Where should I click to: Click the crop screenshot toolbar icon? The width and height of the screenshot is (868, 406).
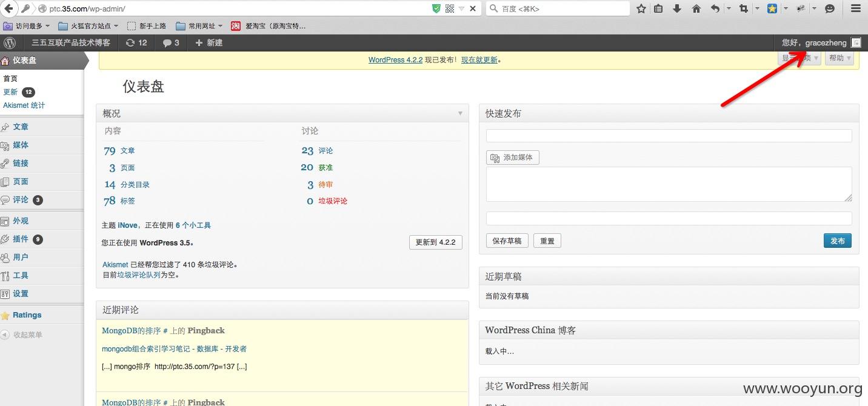[x=744, y=8]
